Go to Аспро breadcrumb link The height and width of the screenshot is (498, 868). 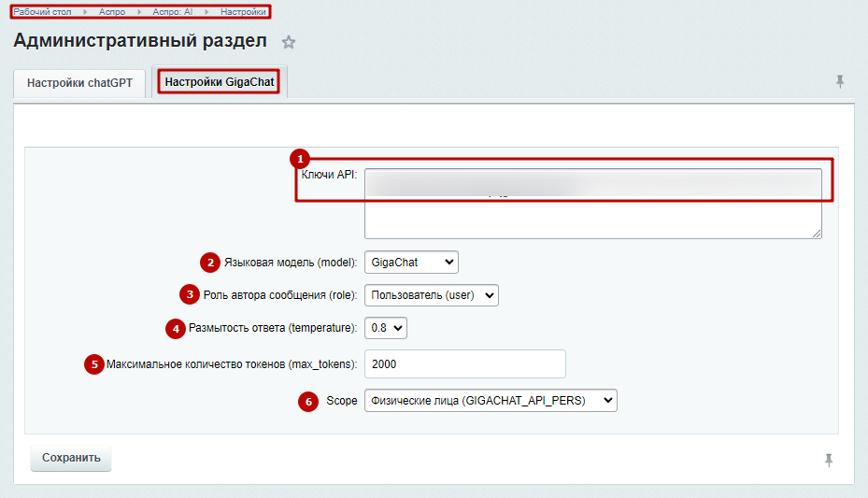112,11
